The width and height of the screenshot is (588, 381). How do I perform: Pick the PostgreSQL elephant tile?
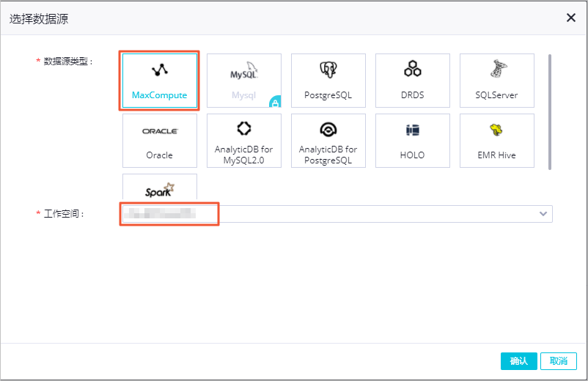pos(328,81)
